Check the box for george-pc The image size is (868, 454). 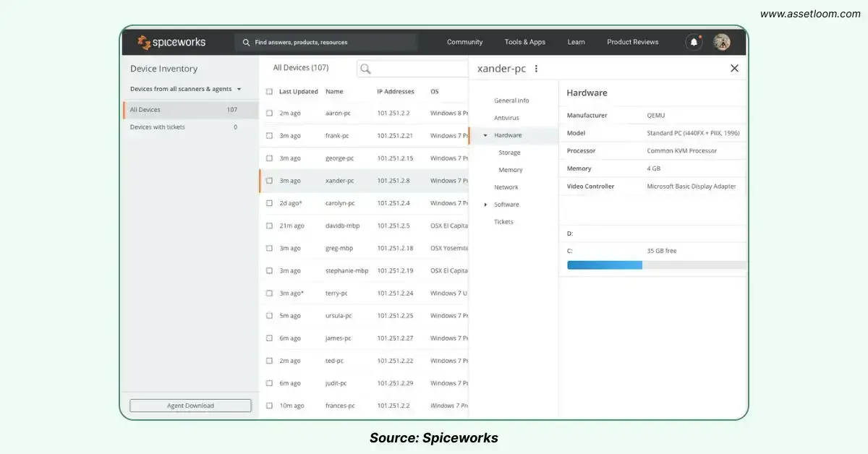coord(269,158)
